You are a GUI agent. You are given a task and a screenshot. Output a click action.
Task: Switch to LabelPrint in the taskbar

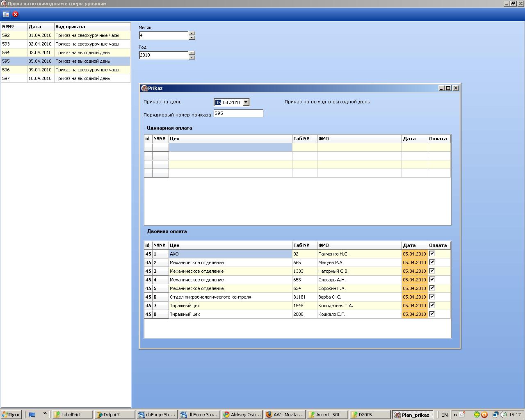[x=72, y=415]
